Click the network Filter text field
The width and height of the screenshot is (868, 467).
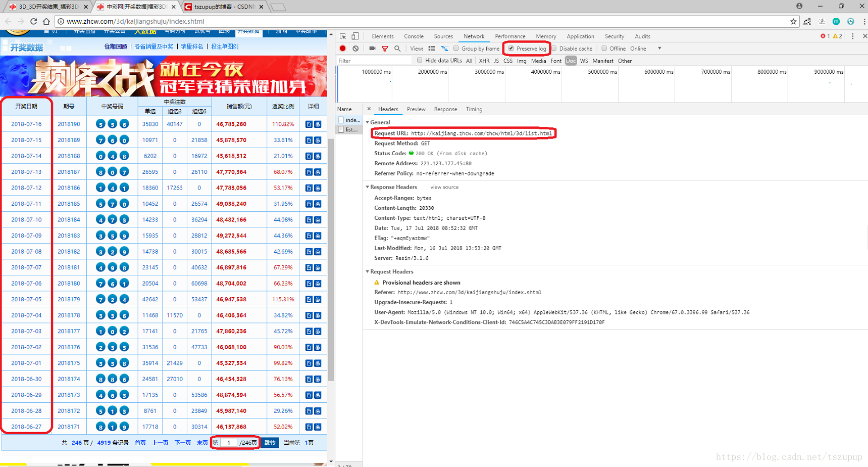374,61
